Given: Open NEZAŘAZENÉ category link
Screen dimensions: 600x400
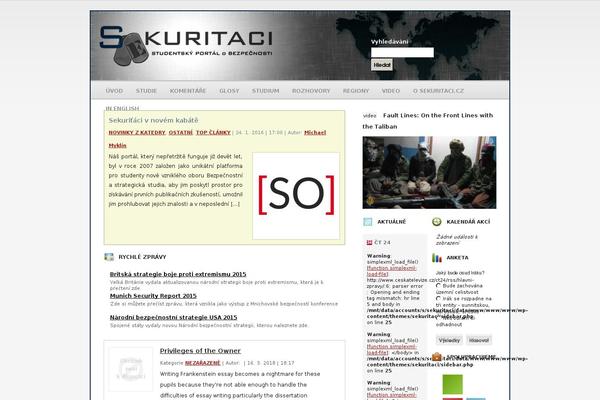Looking at the screenshot, I should pos(202,363).
